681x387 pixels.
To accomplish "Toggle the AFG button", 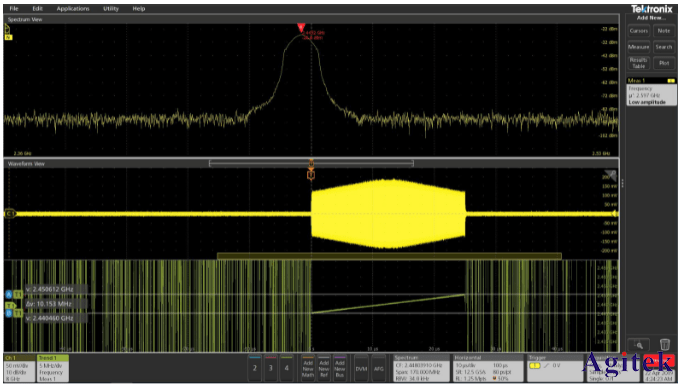I will (x=379, y=368).
